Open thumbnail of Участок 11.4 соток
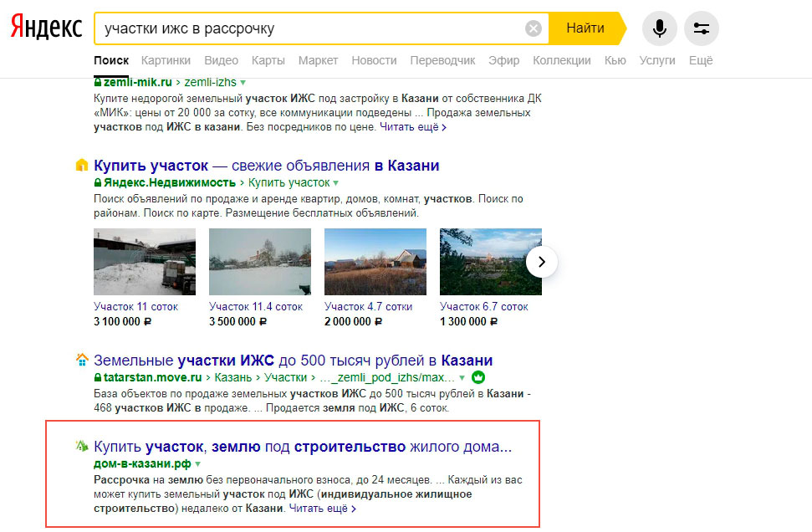The height and width of the screenshot is (532, 812). [x=260, y=262]
